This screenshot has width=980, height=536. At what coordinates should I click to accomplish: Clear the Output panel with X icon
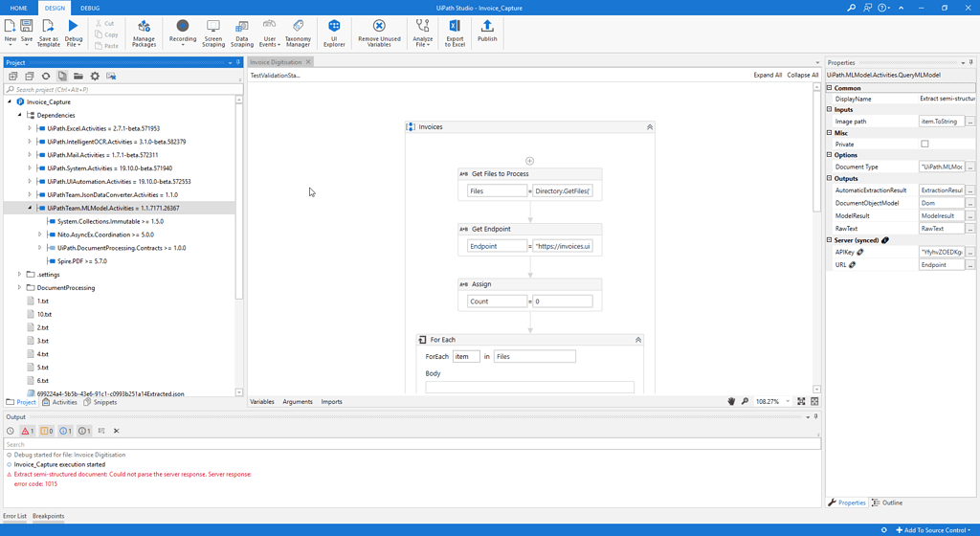[116, 431]
